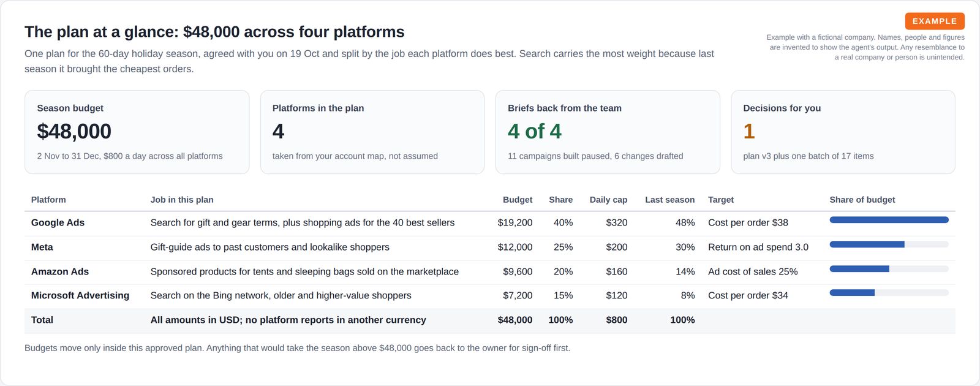Click the 'Share of budget' column header

(x=862, y=200)
